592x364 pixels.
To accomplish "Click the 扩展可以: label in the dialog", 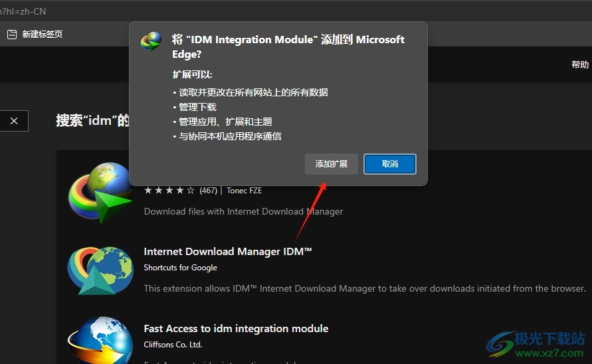I will (x=193, y=74).
